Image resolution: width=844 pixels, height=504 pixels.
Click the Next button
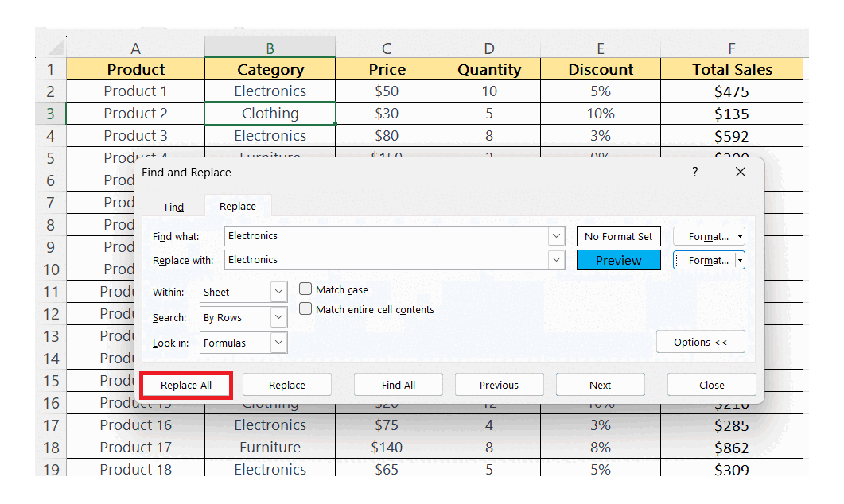(x=600, y=384)
